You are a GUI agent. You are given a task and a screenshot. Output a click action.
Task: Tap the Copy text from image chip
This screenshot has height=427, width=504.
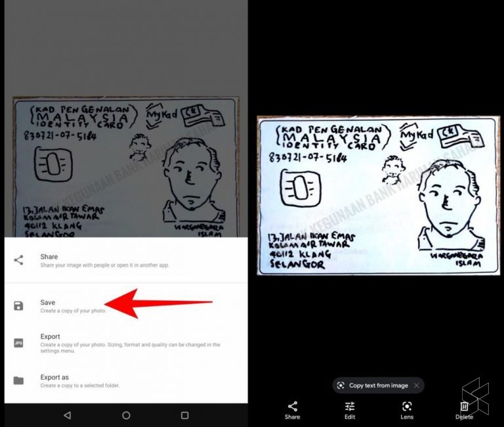click(378, 386)
